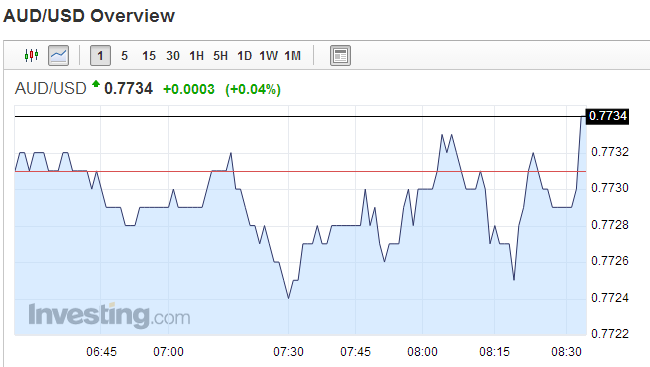The width and height of the screenshot is (650, 367).
Task: Select the 1H timeframe
Action: [196, 56]
